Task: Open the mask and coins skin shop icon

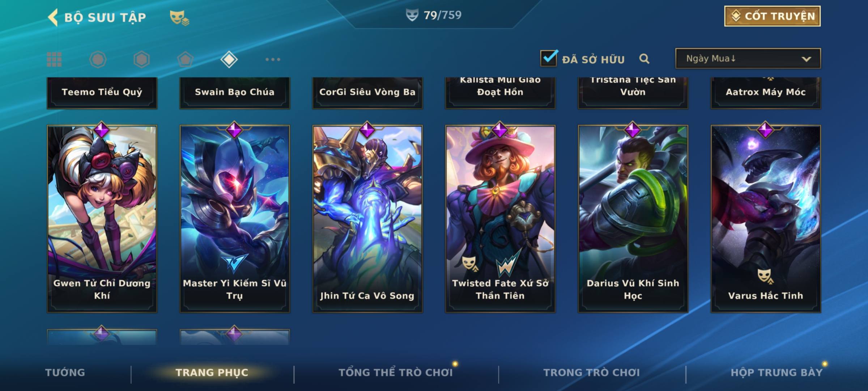Action: click(x=179, y=18)
